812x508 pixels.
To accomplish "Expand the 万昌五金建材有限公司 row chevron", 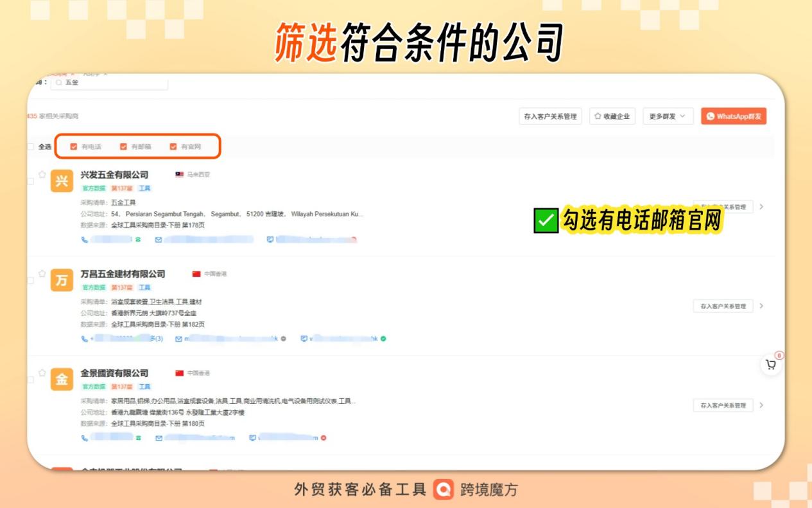I will coord(761,306).
